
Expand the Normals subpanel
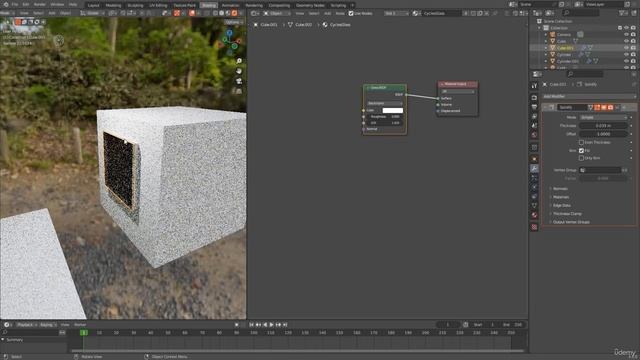560,189
